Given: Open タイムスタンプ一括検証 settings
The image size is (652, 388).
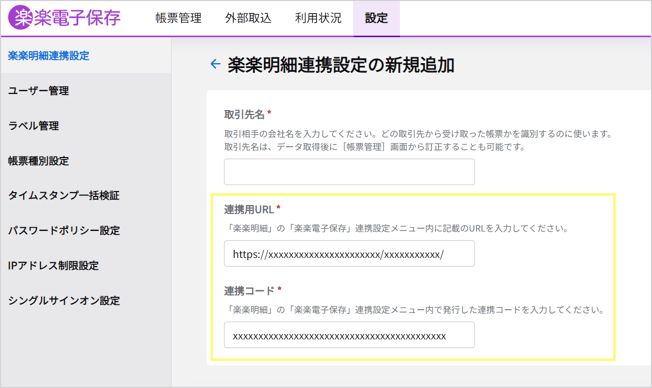Looking at the screenshot, I should pos(64,195).
